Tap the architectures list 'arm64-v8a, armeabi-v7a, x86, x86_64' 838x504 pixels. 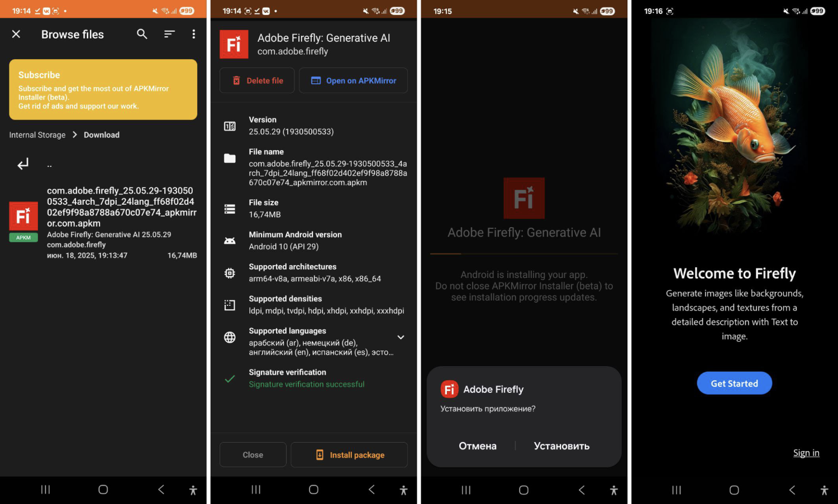(315, 279)
